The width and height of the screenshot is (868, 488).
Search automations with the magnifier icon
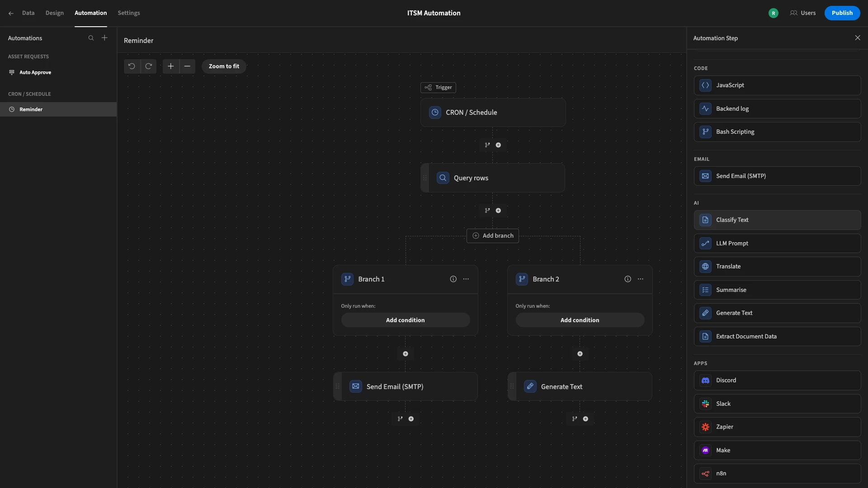tap(91, 38)
